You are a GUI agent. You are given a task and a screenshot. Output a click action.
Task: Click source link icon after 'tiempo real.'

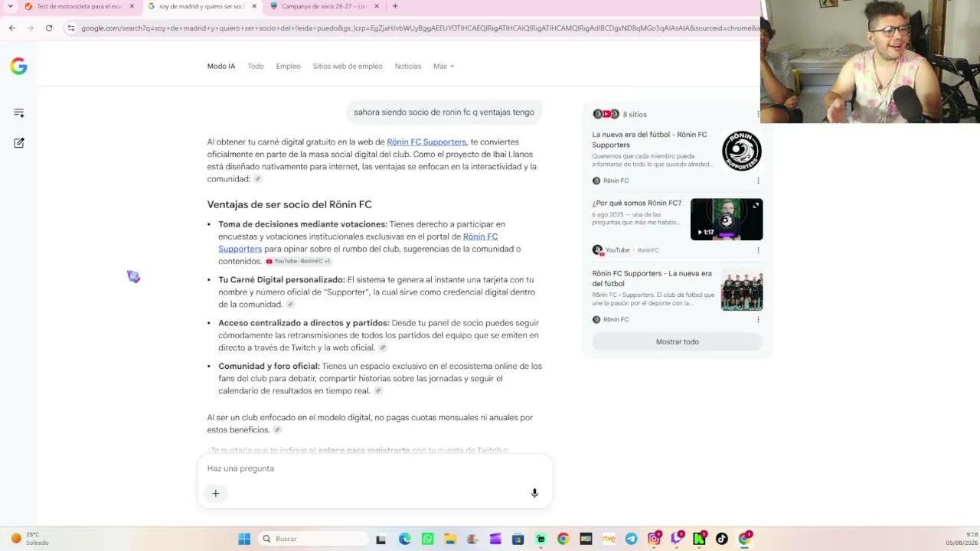coord(378,391)
